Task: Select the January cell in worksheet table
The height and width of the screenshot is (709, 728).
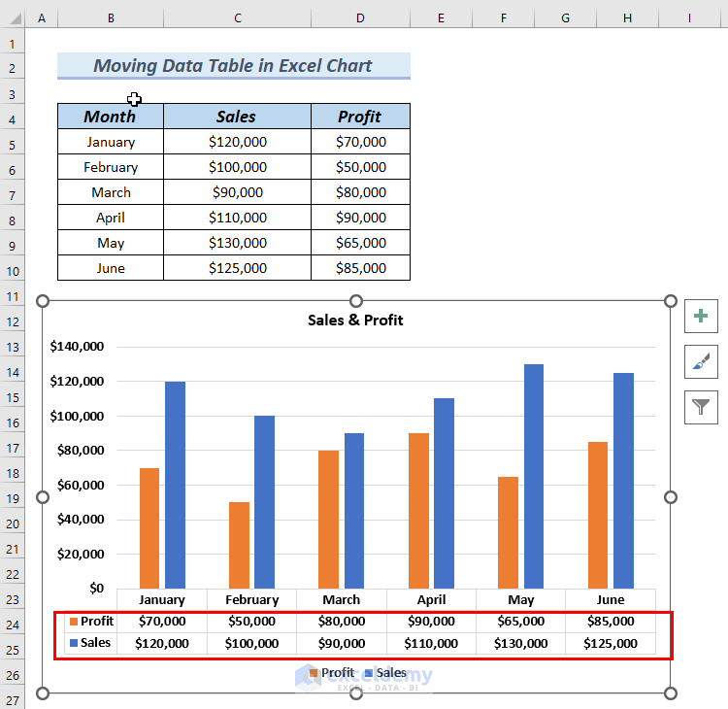Action: [x=111, y=142]
